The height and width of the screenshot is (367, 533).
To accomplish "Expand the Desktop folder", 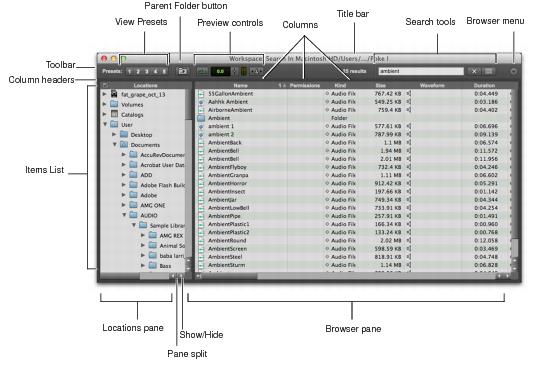I will [x=114, y=135].
